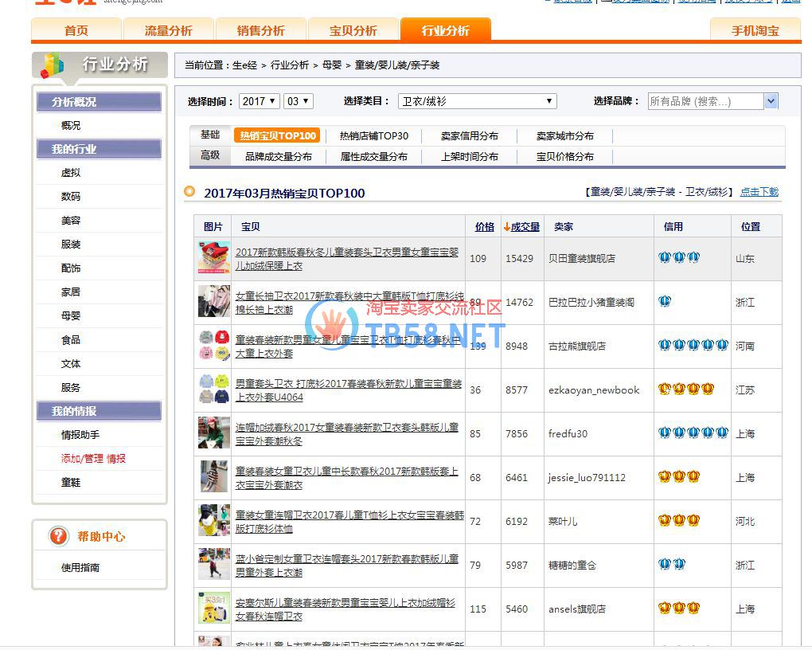Viewport: 812px width, 650px height.
Task: Click crown credit icons for 贝田童装旗舰店
Action: click(678, 258)
